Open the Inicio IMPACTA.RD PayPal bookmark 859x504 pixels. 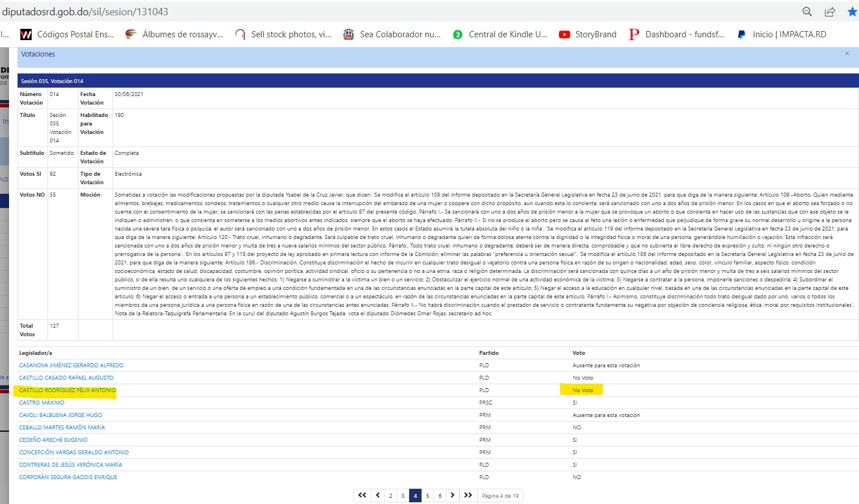782,34
